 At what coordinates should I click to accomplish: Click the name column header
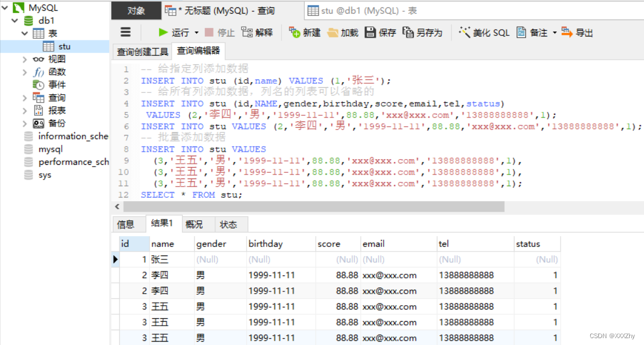(x=172, y=243)
